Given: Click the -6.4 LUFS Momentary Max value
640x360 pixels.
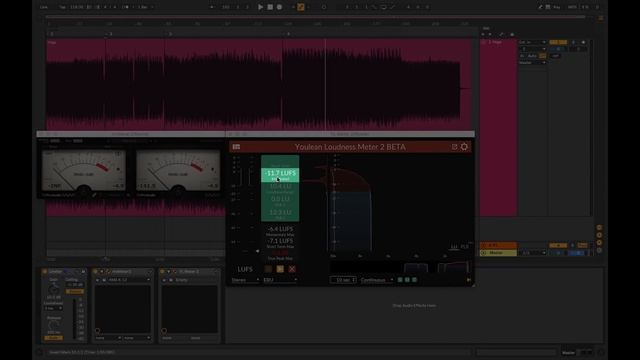Looking at the screenshot, I should 280,229.
